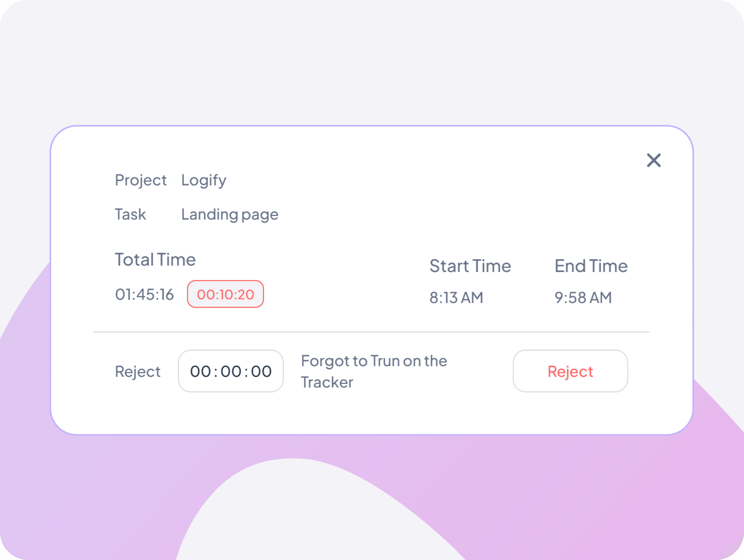Click the Reject row label
The height and width of the screenshot is (560, 744).
138,371
